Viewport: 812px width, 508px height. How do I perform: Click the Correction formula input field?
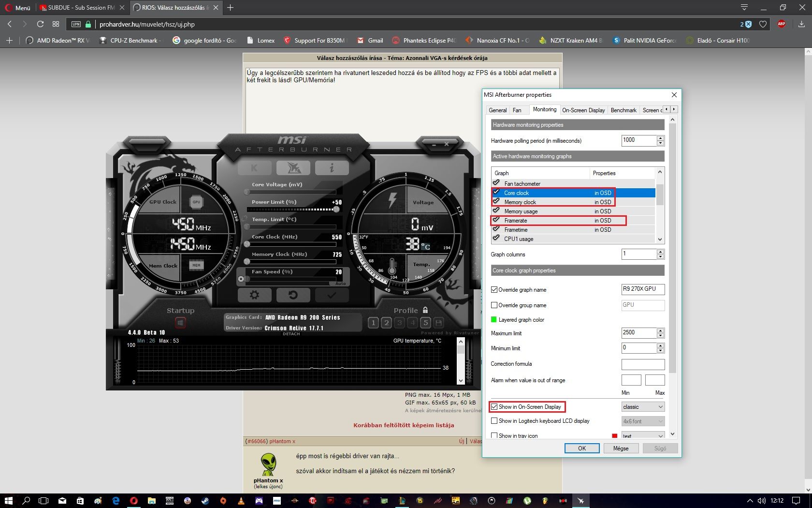(643, 364)
